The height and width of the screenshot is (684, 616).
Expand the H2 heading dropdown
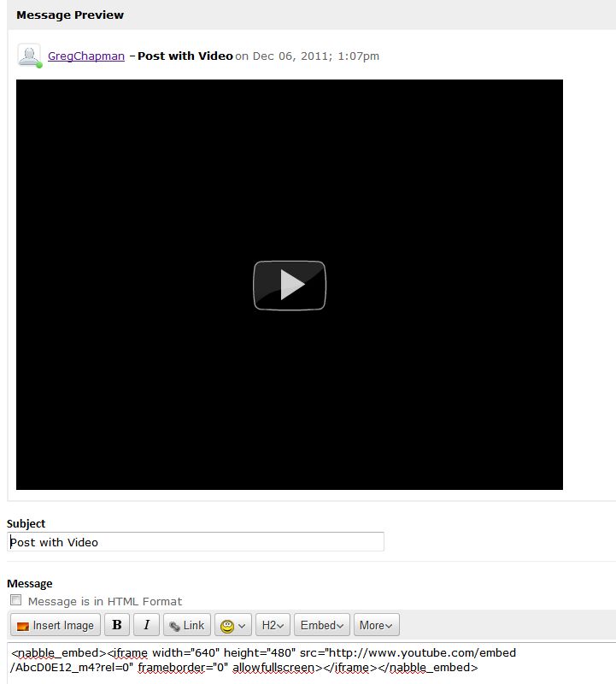(x=273, y=625)
